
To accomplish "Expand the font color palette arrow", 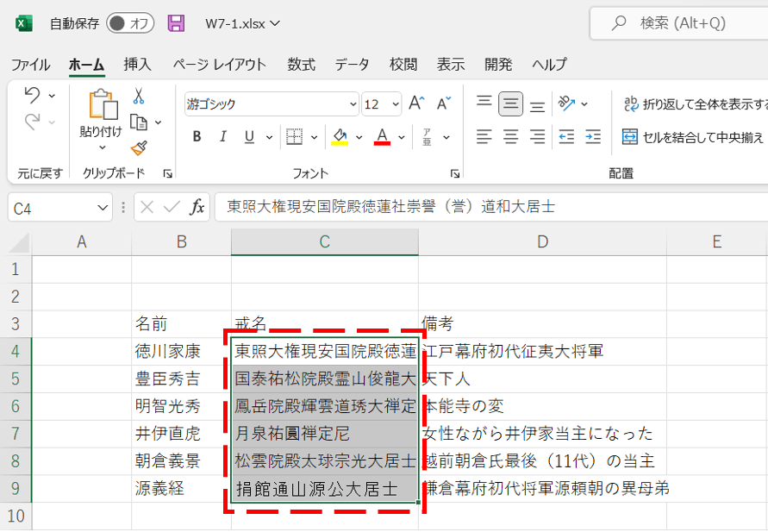I will (x=402, y=137).
